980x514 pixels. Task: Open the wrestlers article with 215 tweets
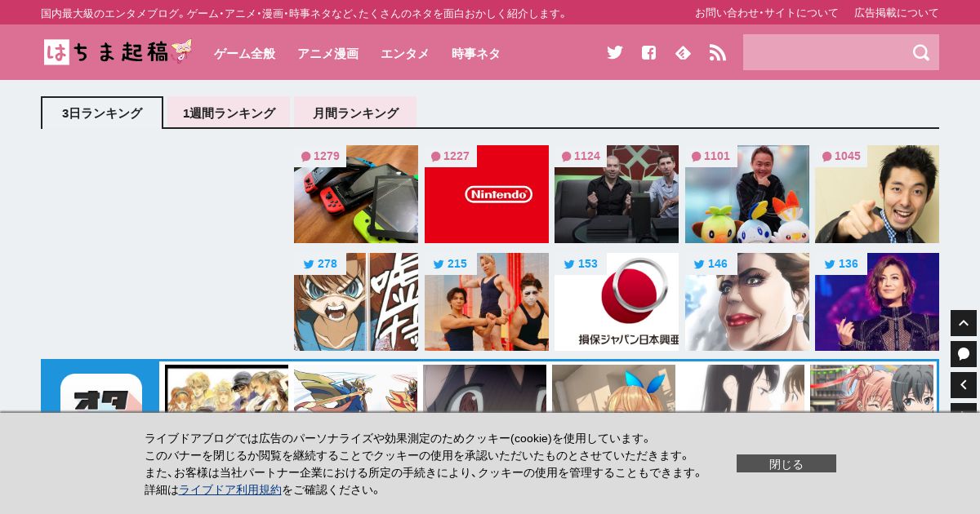click(x=487, y=302)
